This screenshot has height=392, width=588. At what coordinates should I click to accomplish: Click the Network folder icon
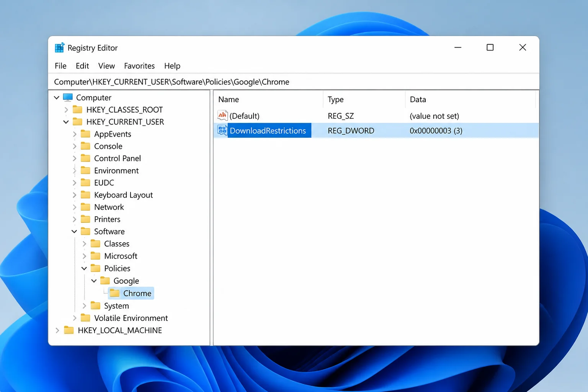(86, 207)
